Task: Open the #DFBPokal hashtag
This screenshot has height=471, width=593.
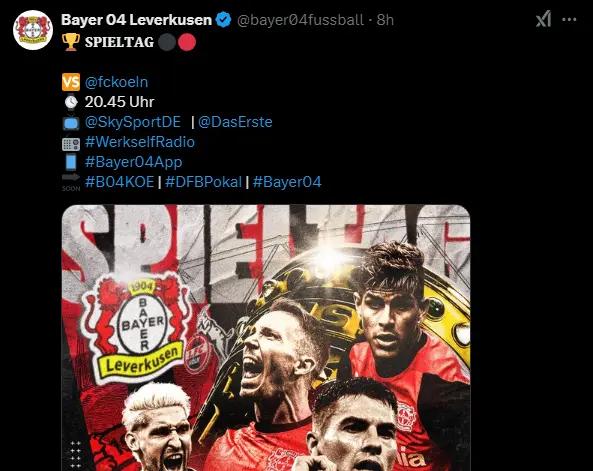Action: 203,182
